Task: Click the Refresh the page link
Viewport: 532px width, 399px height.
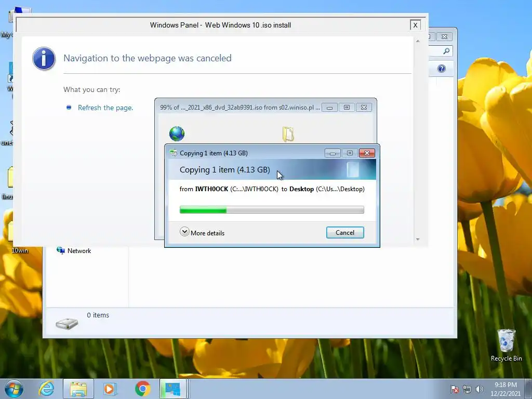Action: [105, 108]
